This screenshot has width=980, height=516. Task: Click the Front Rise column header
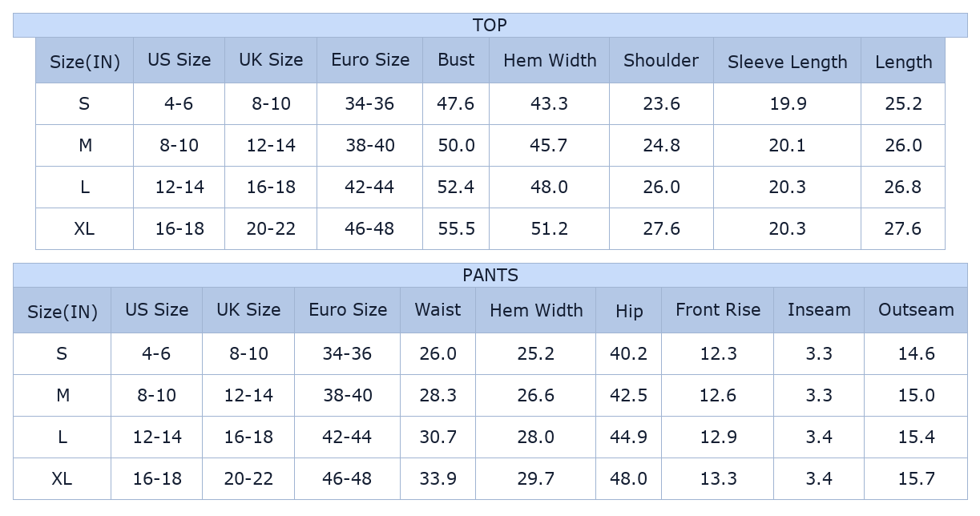pos(718,310)
